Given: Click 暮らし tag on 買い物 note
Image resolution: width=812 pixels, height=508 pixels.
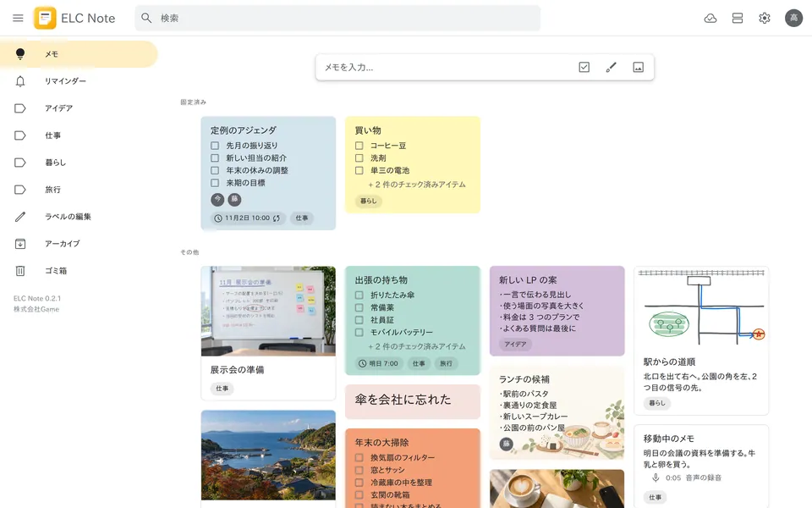Looking at the screenshot, I should click(x=369, y=202).
